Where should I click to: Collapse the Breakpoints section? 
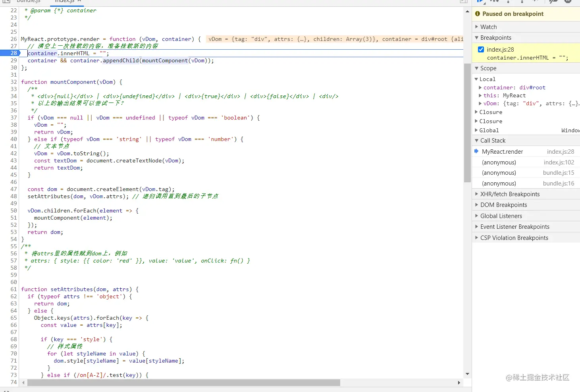click(477, 38)
